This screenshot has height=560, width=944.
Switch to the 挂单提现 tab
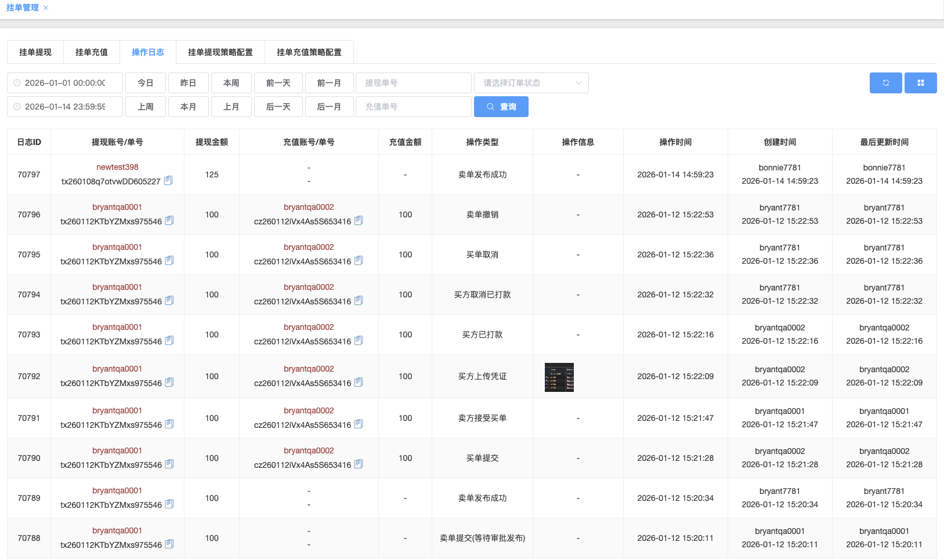[35, 52]
